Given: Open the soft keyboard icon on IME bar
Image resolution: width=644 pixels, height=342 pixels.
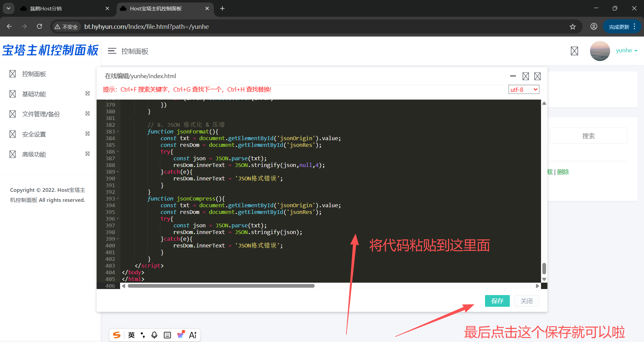Looking at the screenshot, I should pos(167,335).
